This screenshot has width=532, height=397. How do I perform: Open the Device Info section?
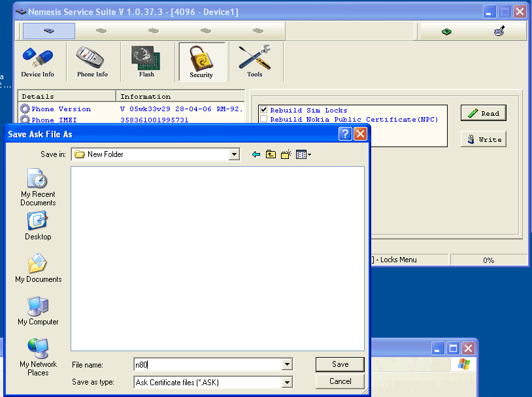(38, 62)
